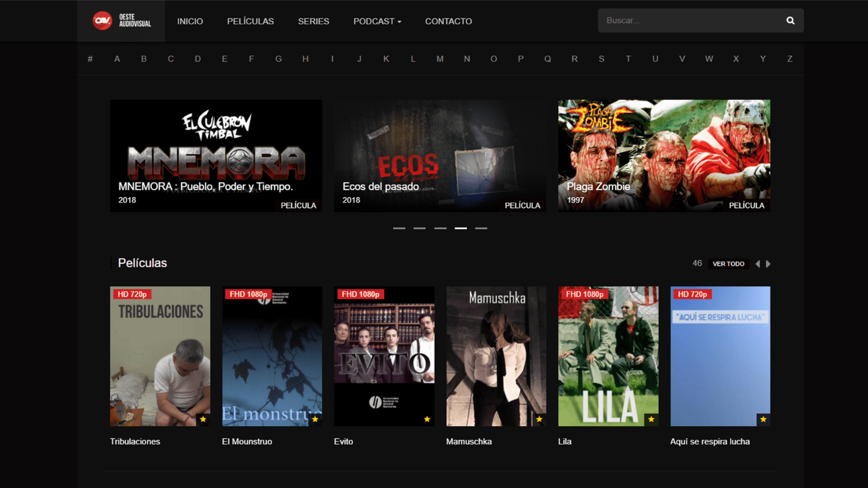Click the Ver Todo button
The width and height of the screenshot is (868, 488).
click(x=729, y=264)
